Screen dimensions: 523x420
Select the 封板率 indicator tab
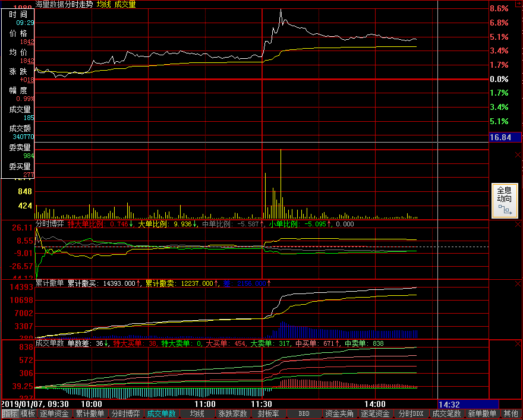point(269,414)
